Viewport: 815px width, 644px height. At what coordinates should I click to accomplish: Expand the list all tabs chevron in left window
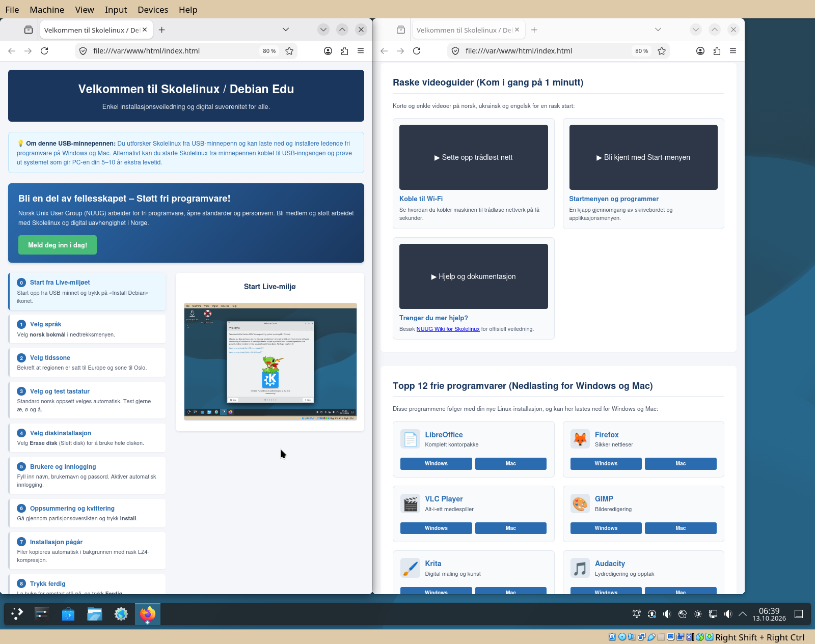[286, 30]
